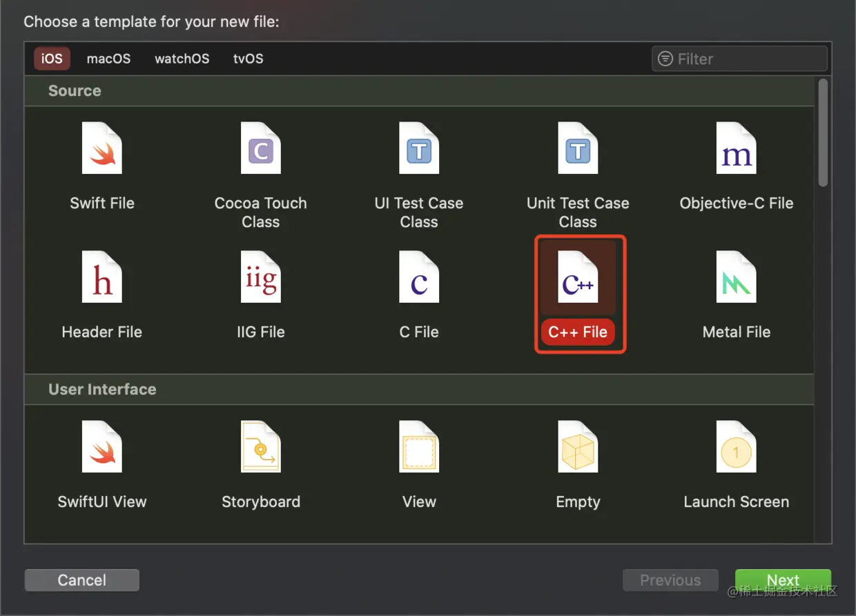
Task: Click the 'Launch Screen' label
Action: 737,501
